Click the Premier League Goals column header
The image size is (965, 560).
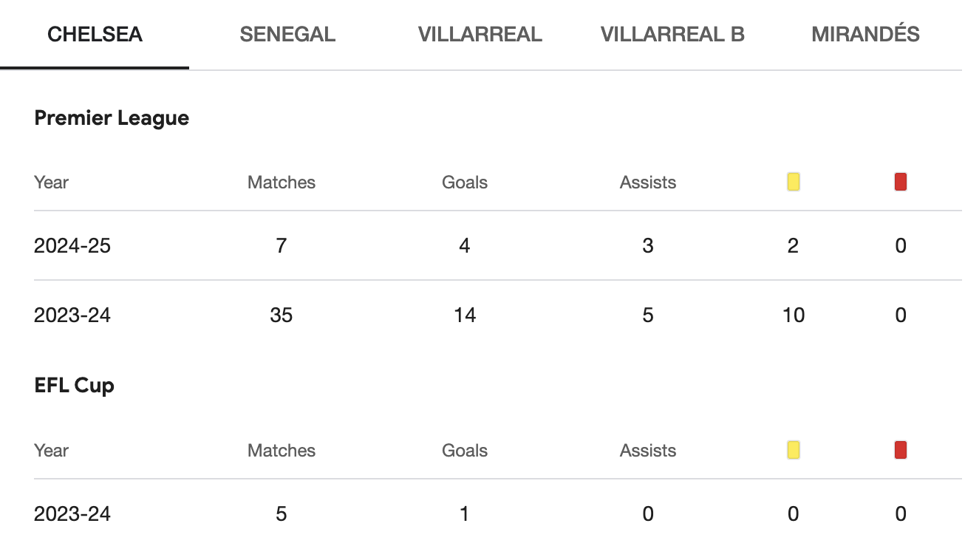465,182
